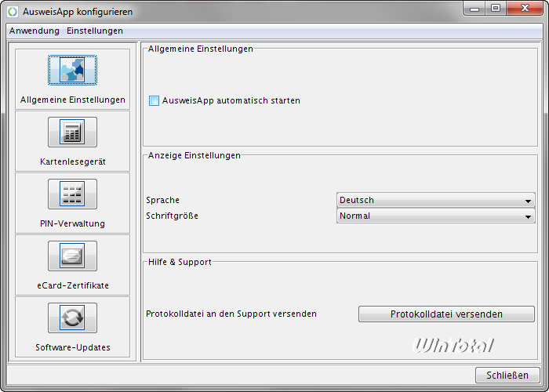This screenshot has height=392, width=549.
Task: Close the AusweisApp konfigurieren window
Action: click(x=525, y=9)
